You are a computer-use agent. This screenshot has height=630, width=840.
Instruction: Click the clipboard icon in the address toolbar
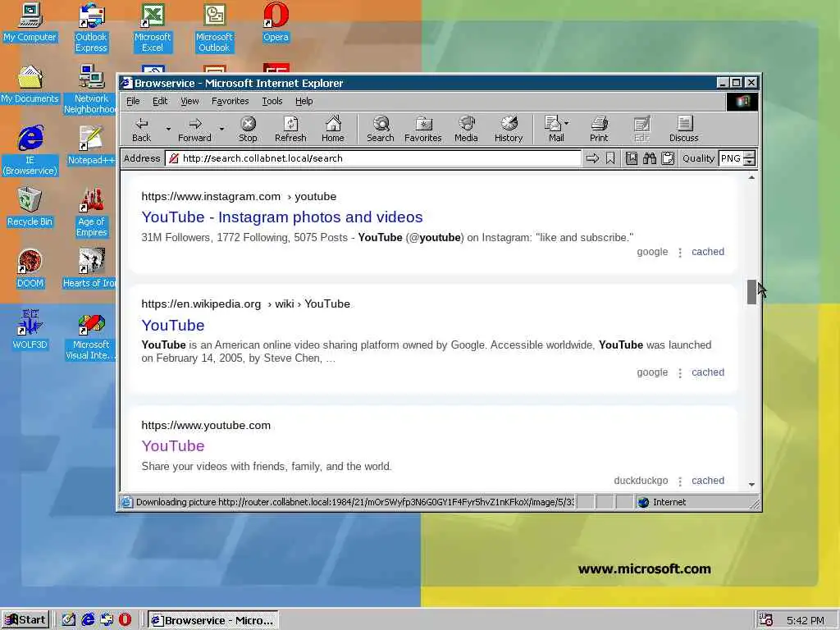668,158
